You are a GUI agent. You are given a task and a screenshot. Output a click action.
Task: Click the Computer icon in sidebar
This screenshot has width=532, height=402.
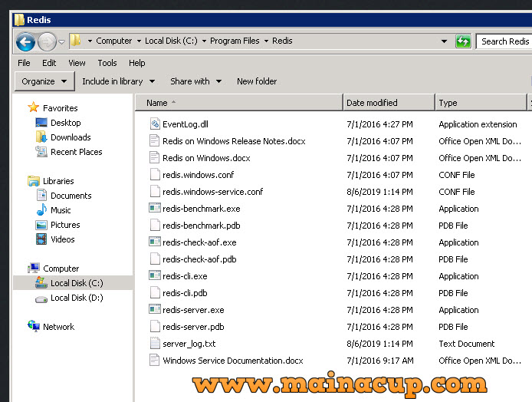pos(34,268)
